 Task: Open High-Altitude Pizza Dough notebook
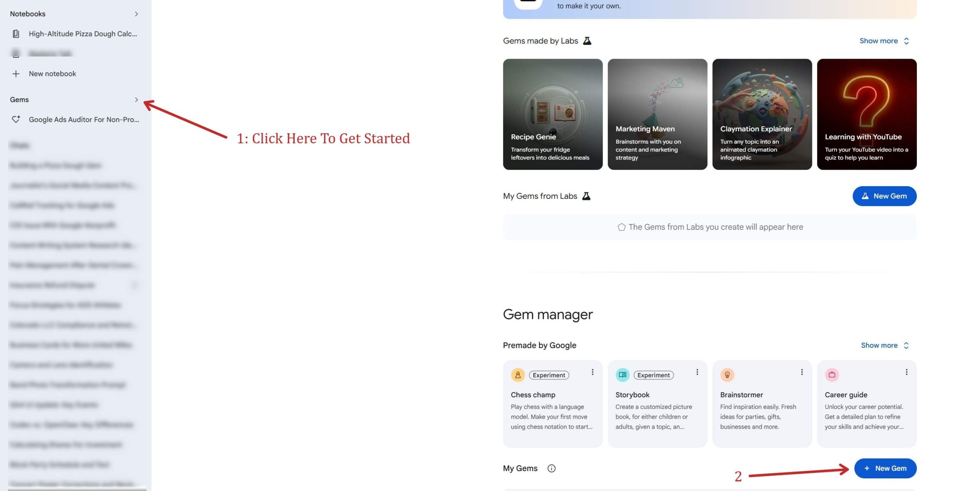click(x=82, y=34)
